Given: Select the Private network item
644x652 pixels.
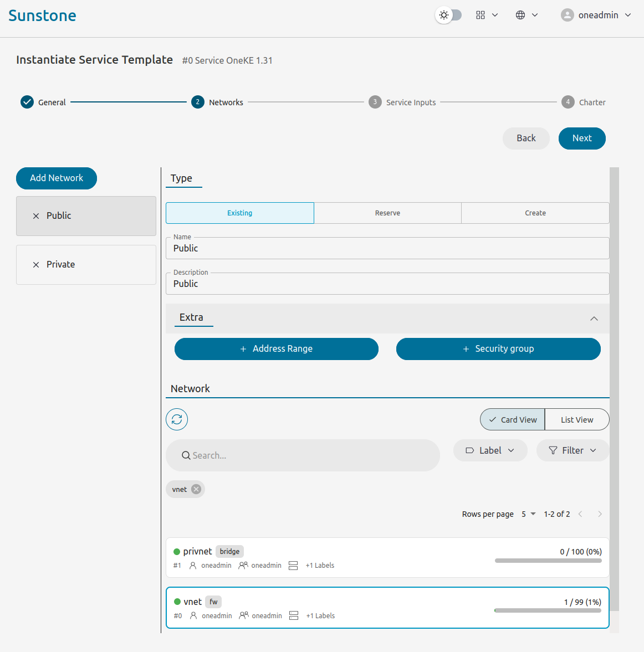Looking at the screenshot, I should tap(86, 264).
